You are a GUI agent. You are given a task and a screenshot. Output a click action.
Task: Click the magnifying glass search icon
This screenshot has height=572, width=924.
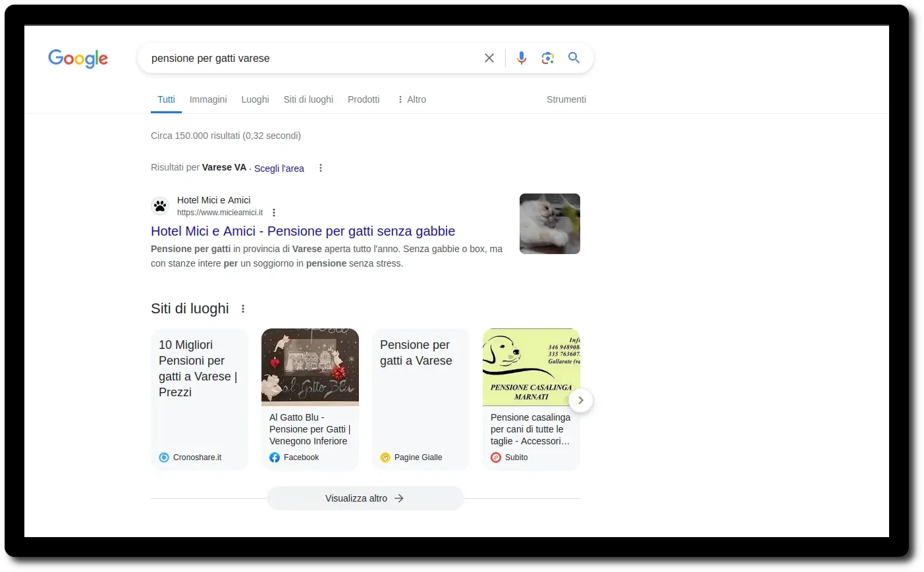(574, 58)
